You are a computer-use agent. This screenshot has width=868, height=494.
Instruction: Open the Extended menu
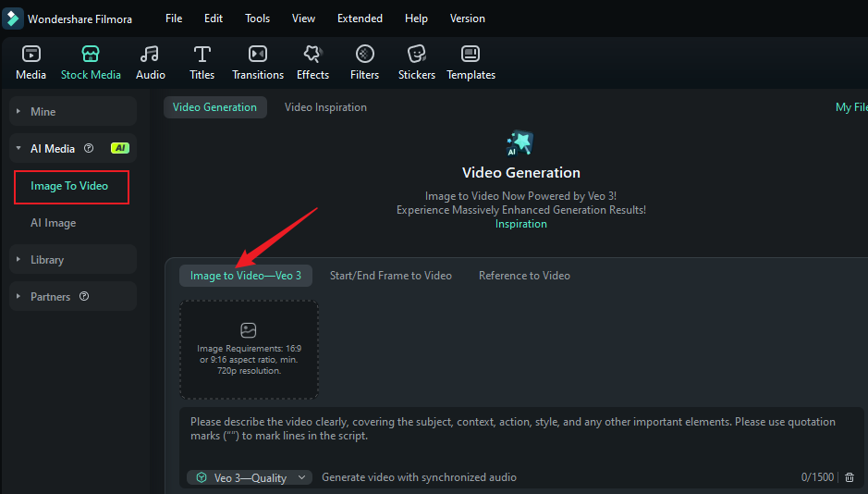pos(360,19)
